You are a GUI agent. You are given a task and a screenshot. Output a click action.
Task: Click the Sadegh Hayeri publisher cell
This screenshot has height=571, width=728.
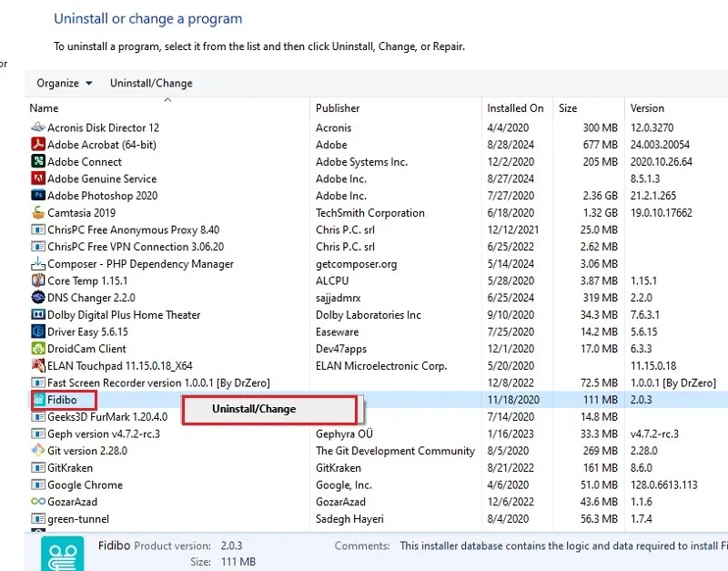click(349, 519)
